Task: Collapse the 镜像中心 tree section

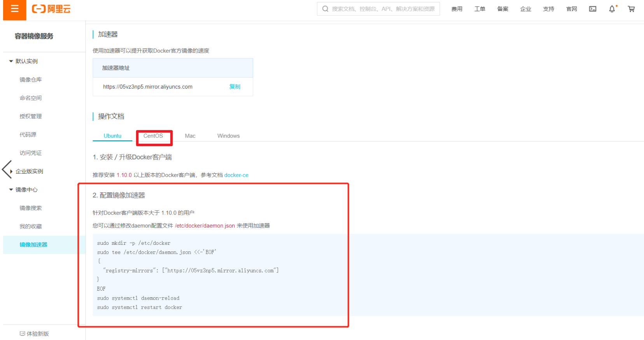Action: 11,190
